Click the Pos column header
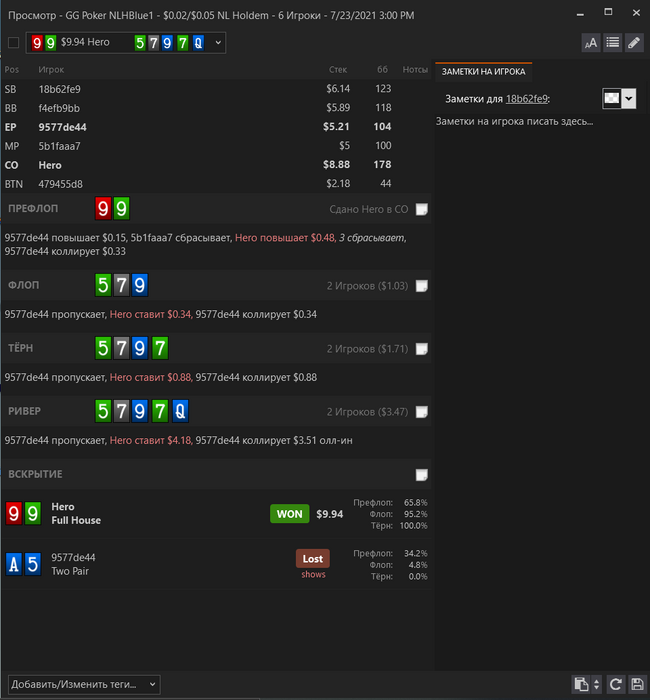Viewport: 650px width, 700px height. coord(12,70)
